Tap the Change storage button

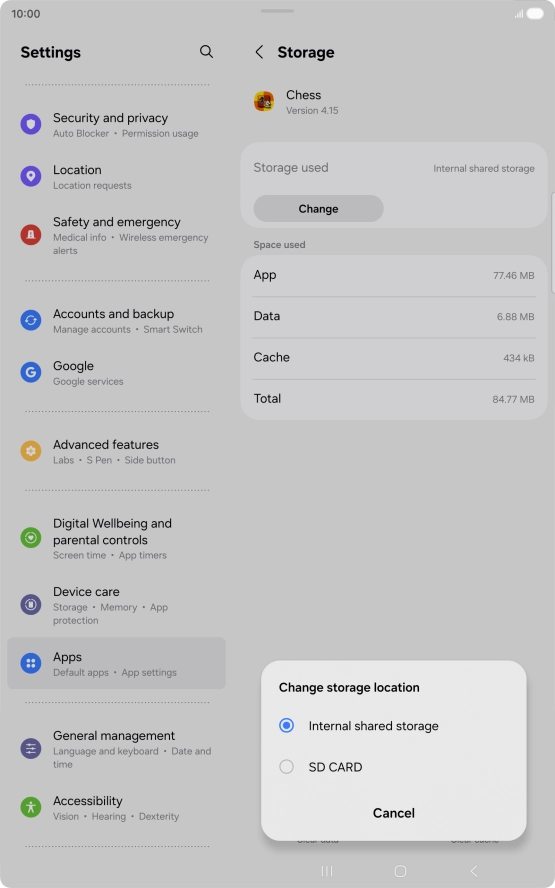click(318, 208)
